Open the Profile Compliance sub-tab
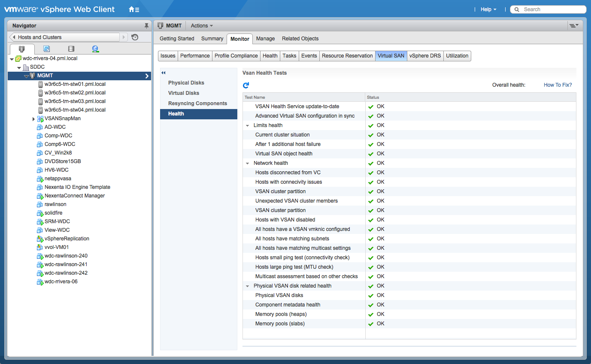This screenshot has height=364, width=591. pyautogui.click(x=236, y=56)
